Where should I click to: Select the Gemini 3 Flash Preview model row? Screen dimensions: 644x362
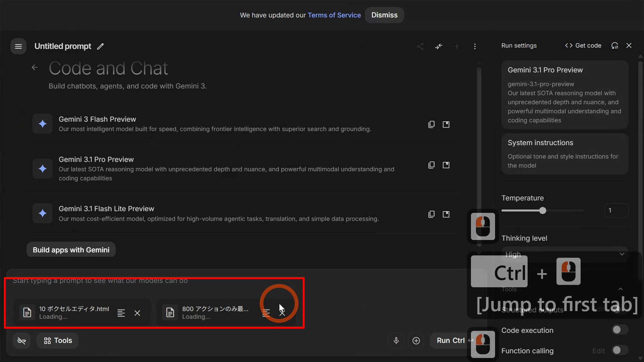tap(243, 124)
